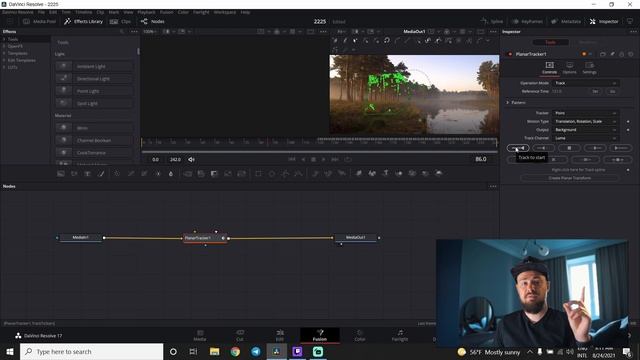
Task: Add a Paint node from the toolbar
Action: point(101,173)
